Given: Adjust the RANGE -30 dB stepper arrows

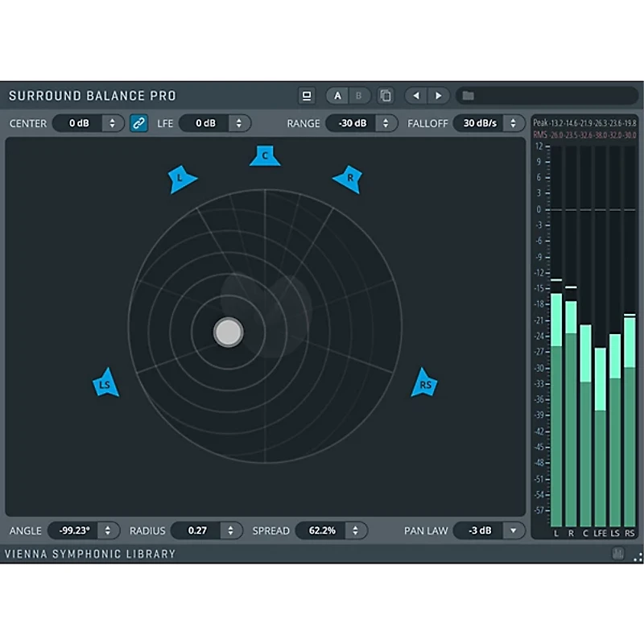Looking at the screenshot, I should tap(386, 123).
